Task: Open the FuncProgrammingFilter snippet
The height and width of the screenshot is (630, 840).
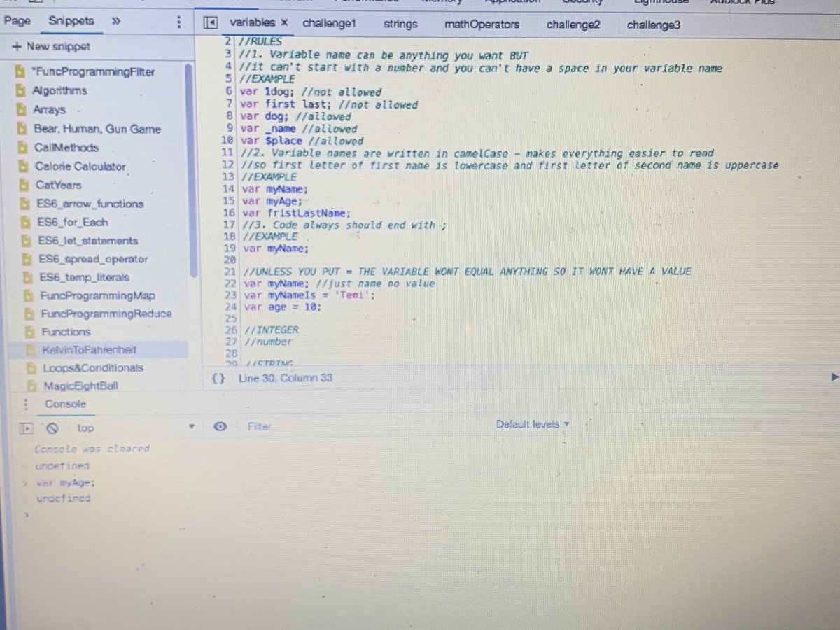Action: pyautogui.click(x=93, y=71)
